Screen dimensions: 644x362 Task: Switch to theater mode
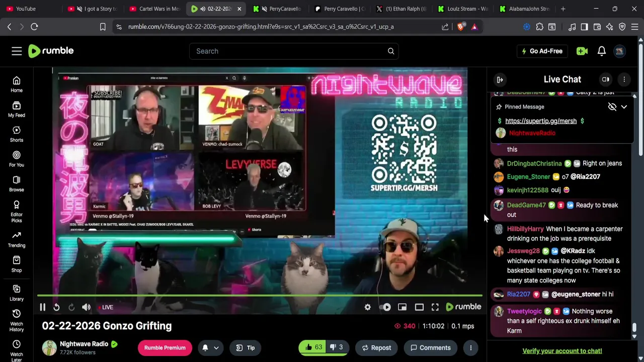(419, 307)
